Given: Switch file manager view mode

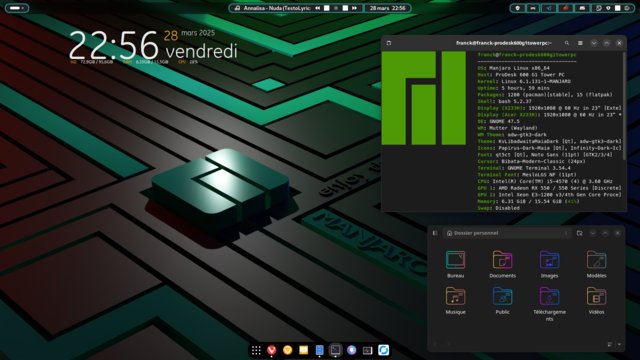Looking at the screenshot, I should (610, 344).
